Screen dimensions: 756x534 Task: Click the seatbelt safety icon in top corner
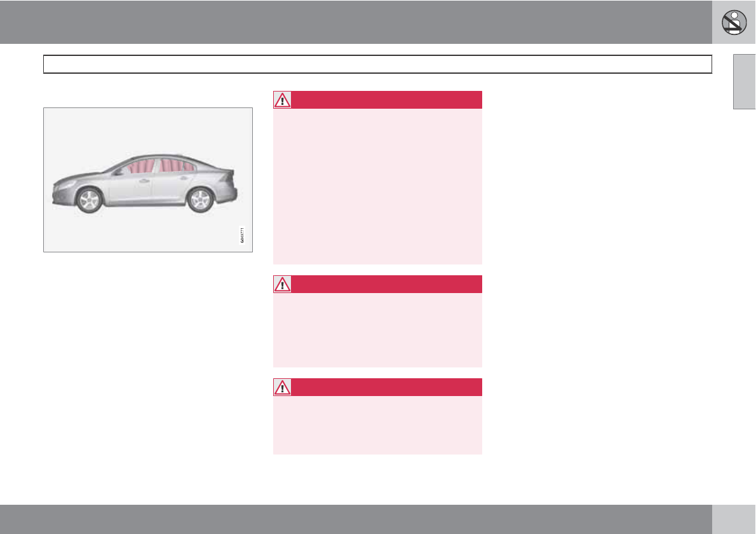[x=734, y=22]
